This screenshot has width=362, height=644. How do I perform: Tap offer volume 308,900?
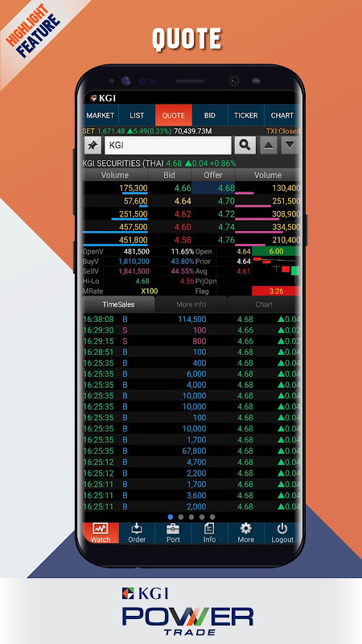pyautogui.click(x=286, y=214)
